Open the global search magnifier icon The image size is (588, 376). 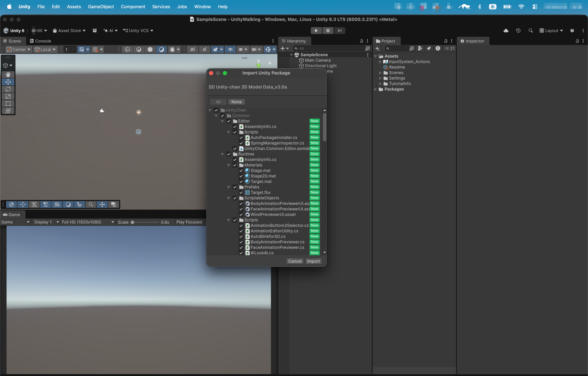coord(530,31)
